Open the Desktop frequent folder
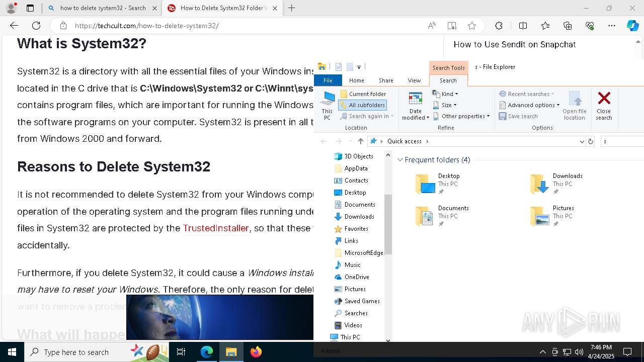The height and width of the screenshot is (362, 644). pyautogui.click(x=438, y=184)
